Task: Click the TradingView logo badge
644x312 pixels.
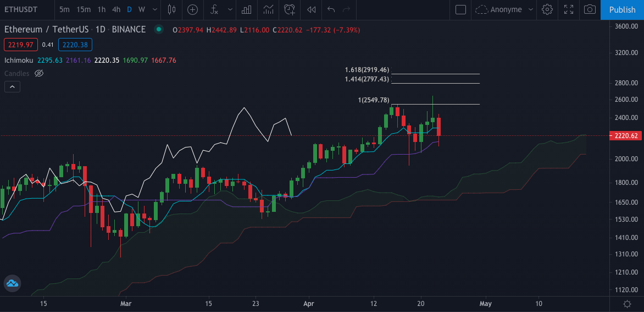Action: point(12,283)
